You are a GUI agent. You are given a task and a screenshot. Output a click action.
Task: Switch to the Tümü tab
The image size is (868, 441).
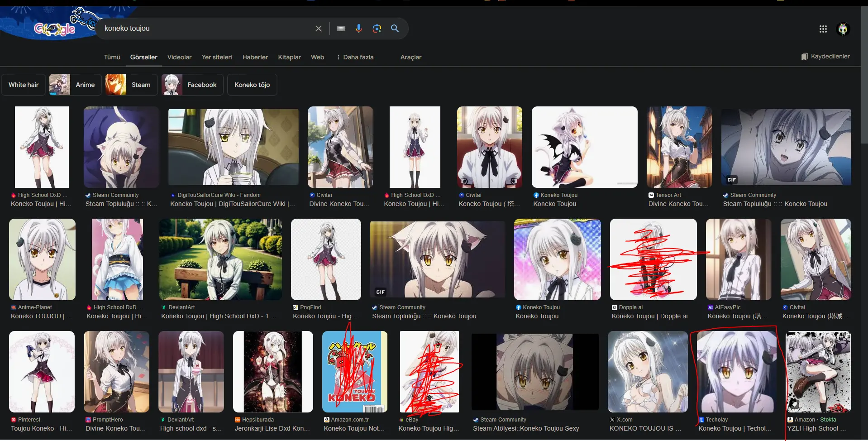112,57
